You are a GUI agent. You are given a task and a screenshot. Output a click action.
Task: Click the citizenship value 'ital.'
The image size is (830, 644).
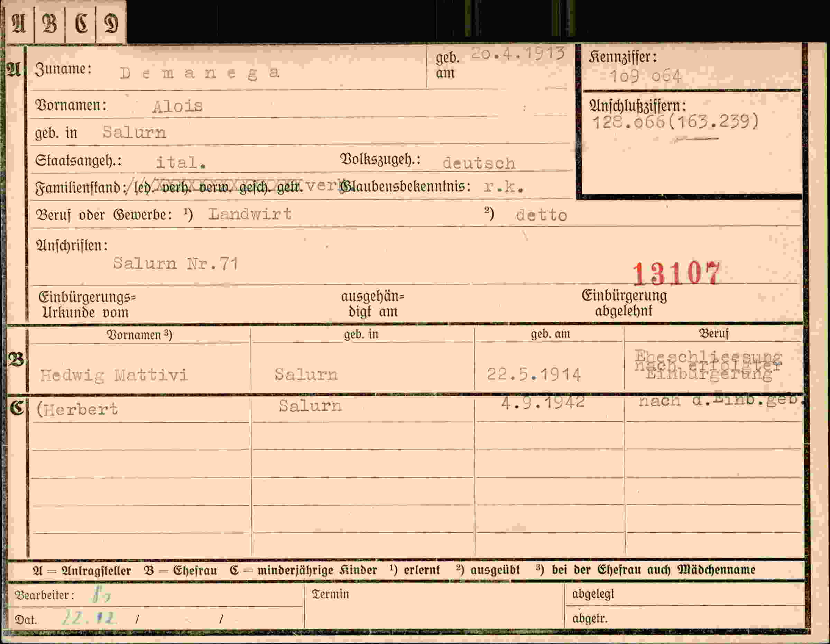pyautogui.click(x=181, y=163)
